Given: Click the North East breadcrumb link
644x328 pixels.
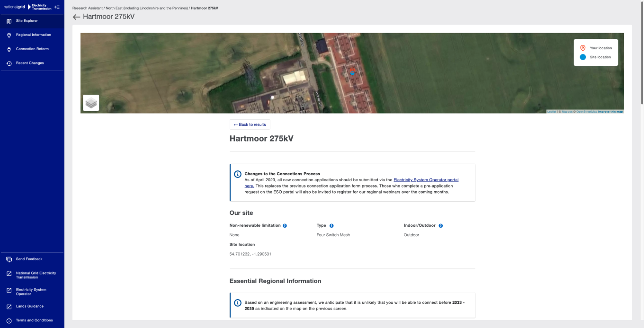Looking at the screenshot, I should (147, 9).
